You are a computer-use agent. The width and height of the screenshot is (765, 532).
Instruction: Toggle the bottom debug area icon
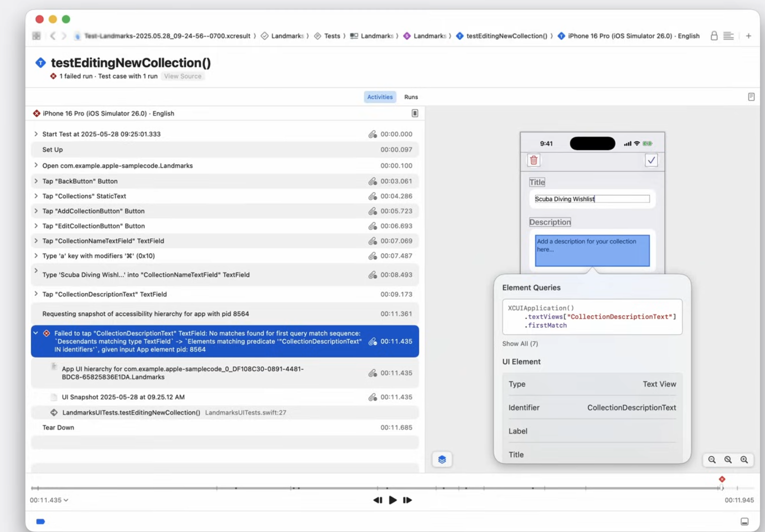[x=744, y=521]
